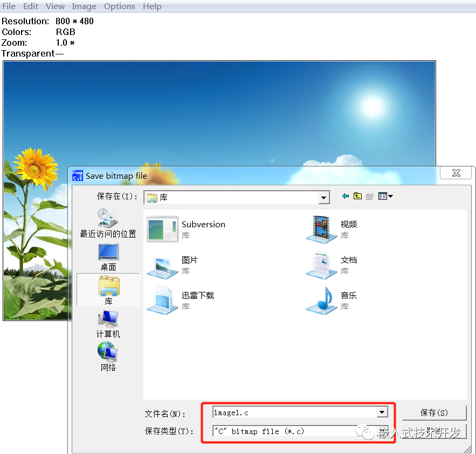Image resolution: width=476 pixels, height=454 pixels.
Task: Select Desktop (桌面) in sidebar
Action: pyautogui.click(x=108, y=257)
